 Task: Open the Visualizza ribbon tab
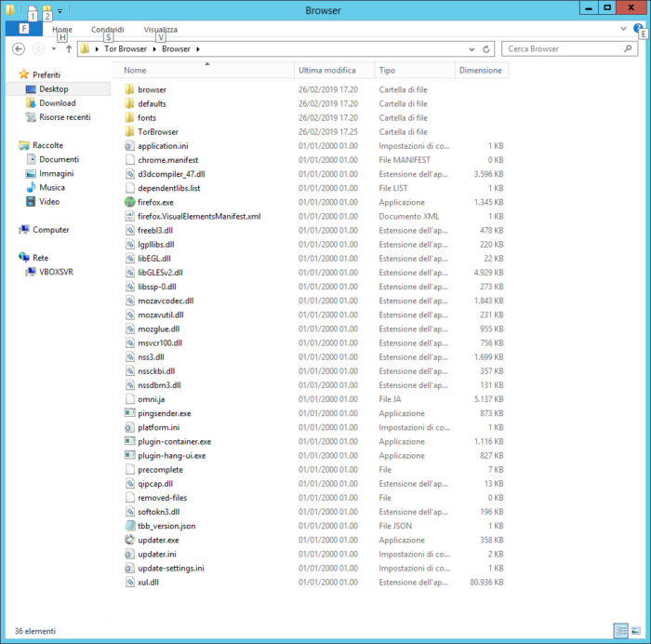(x=160, y=30)
